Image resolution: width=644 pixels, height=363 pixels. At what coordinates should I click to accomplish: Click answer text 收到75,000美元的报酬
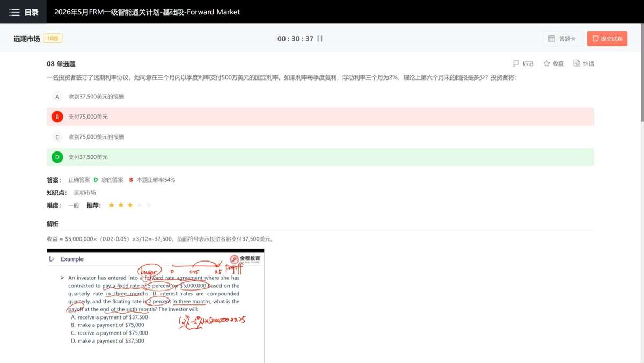point(96,137)
